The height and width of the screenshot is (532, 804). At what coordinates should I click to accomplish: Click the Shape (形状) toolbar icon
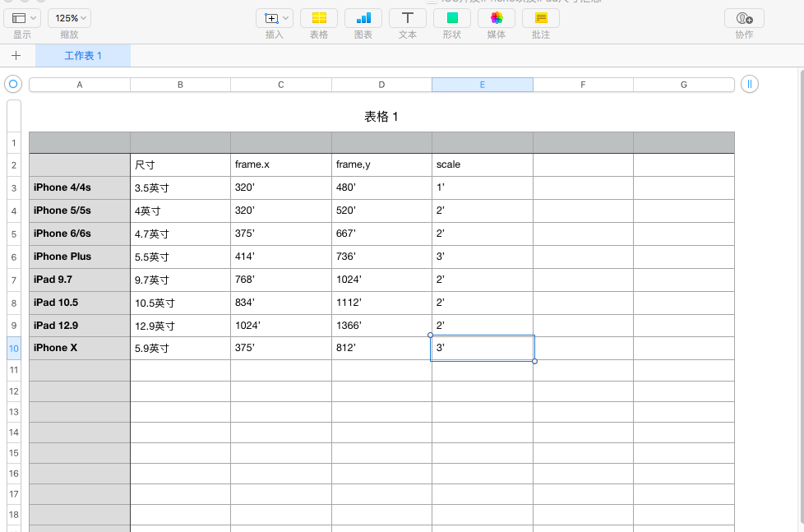pyautogui.click(x=452, y=18)
